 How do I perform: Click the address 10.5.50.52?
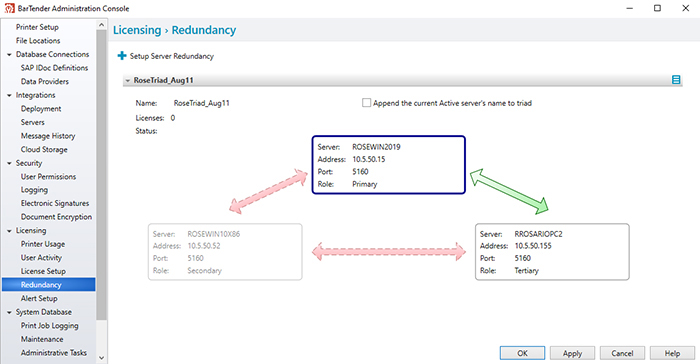[204, 246]
